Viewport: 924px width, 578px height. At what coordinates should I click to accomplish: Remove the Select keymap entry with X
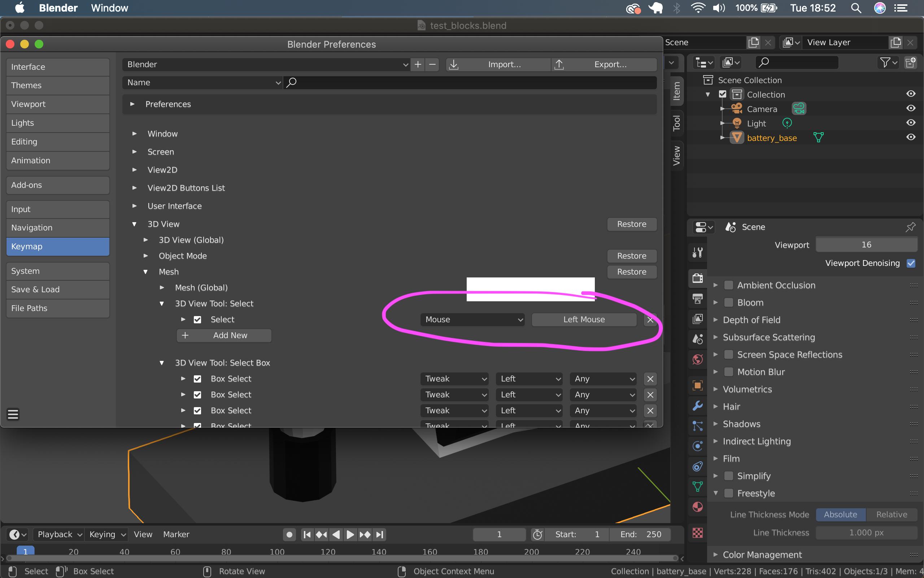pos(650,320)
